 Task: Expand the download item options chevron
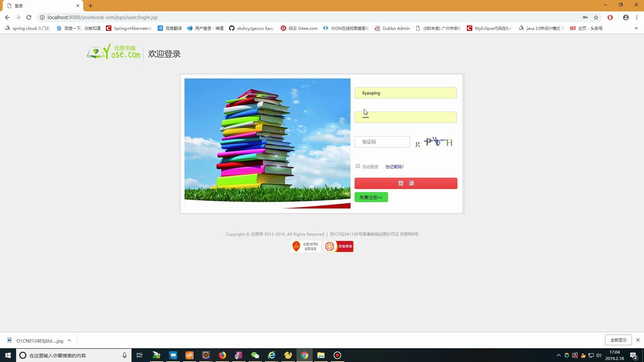click(69, 341)
